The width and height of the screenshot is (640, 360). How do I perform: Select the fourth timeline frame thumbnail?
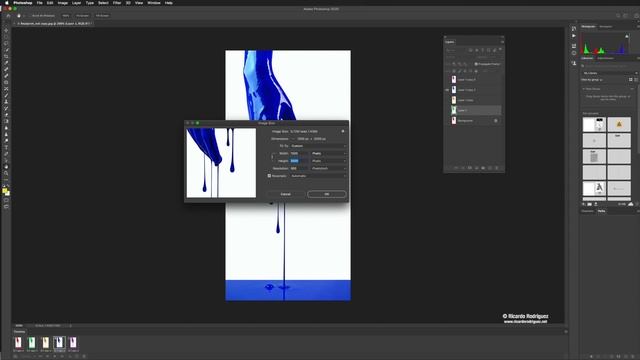point(59,342)
